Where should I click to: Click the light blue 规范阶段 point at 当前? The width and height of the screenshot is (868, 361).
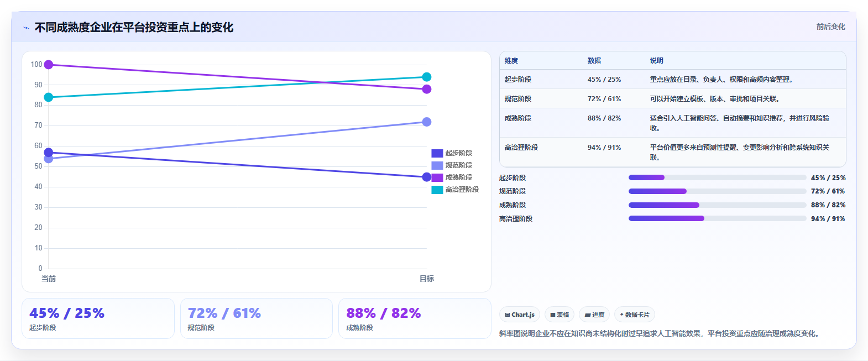pos(49,159)
